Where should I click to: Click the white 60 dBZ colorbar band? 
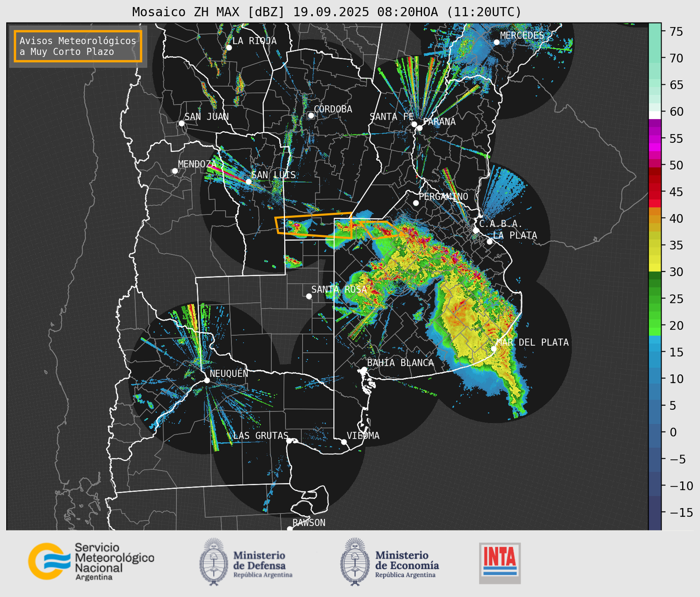655,115
